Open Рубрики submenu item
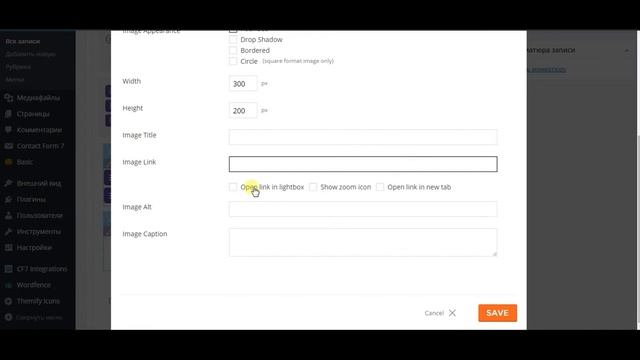This screenshot has height=360, width=640. click(x=18, y=67)
